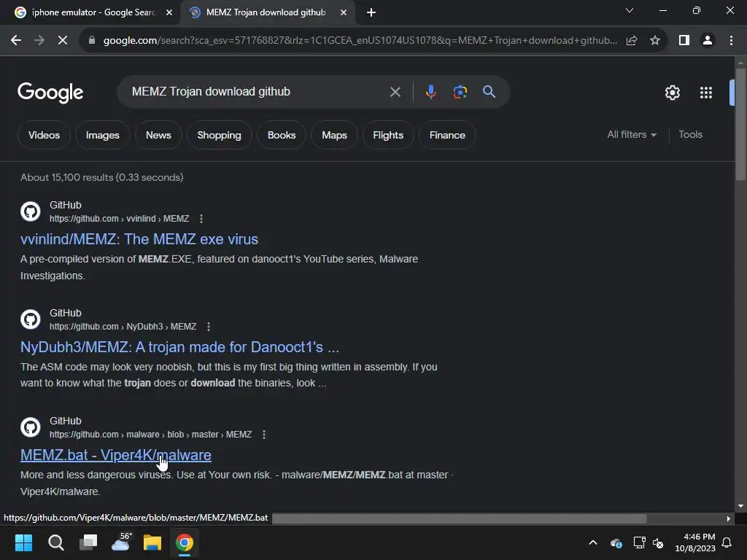This screenshot has width=747, height=560.
Task: Click the horizontal scrollbar thumb
Action: coord(459,518)
